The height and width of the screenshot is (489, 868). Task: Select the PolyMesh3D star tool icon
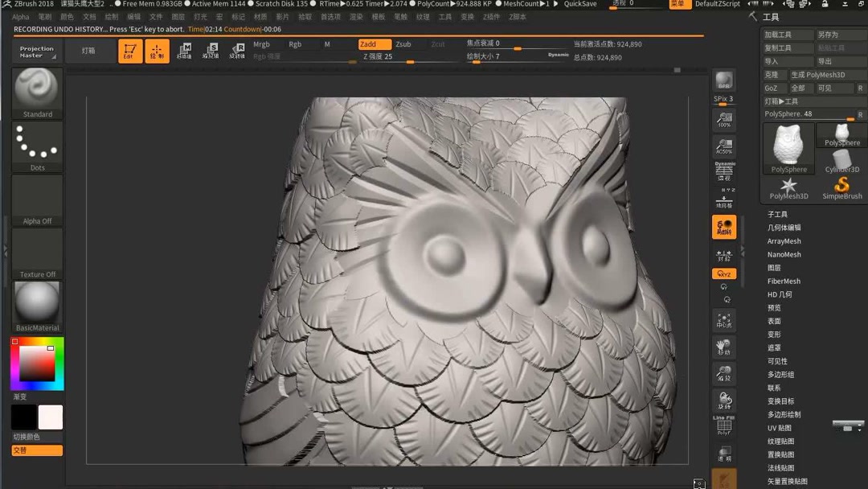[x=788, y=183]
